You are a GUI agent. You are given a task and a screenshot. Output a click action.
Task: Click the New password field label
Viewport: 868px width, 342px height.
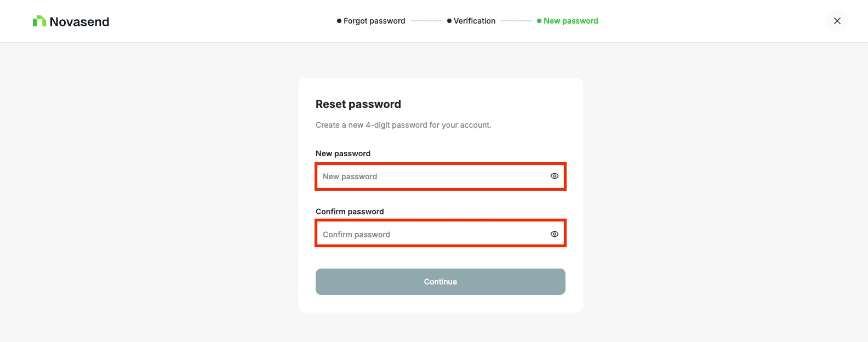click(x=343, y=153)
